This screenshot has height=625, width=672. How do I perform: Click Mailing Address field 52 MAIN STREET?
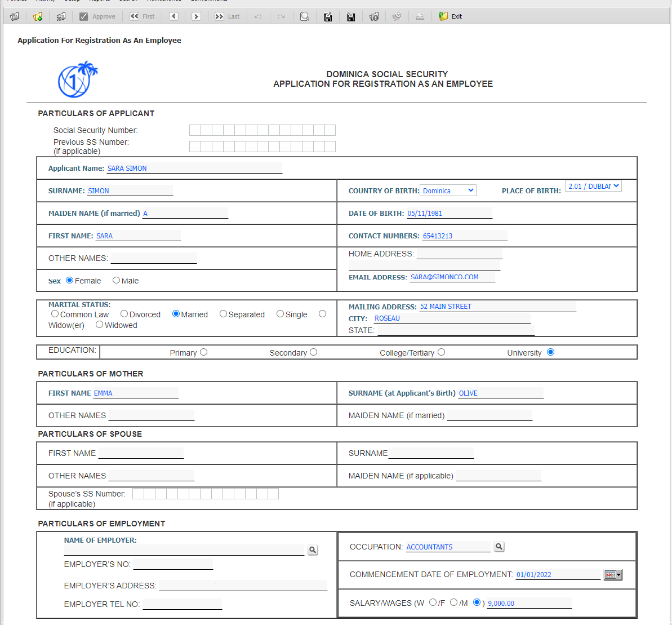497,307
